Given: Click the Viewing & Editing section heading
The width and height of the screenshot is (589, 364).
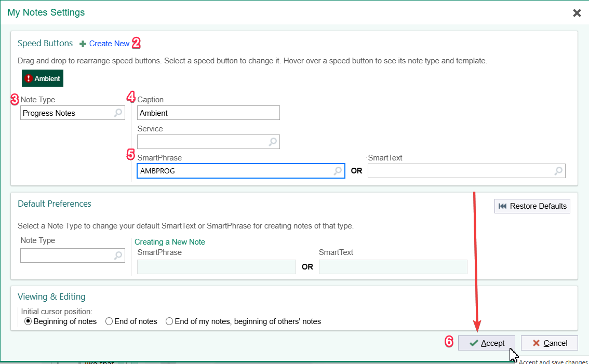Looking at the screenshot, I should pyautogui.click(x=51, y=297).
